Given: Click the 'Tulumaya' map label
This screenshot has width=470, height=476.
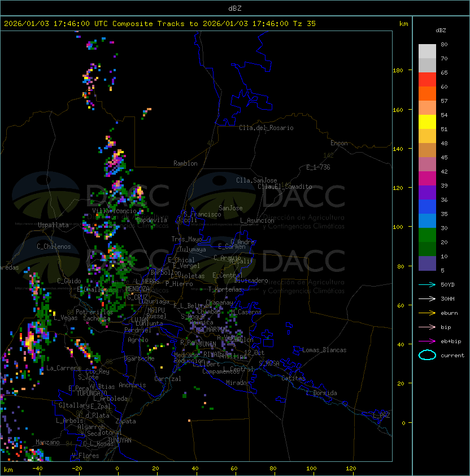Looking at the screenshot, I should [193, 249].
